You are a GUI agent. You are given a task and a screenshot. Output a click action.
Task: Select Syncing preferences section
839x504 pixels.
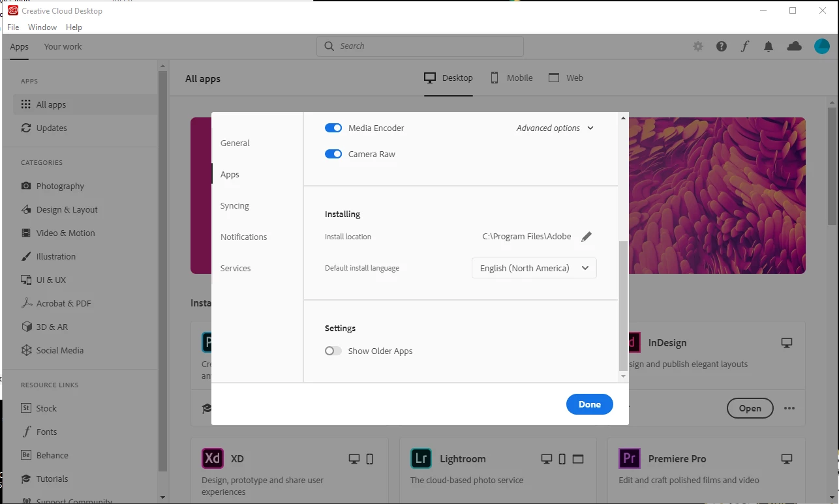[x=235, y=205]
